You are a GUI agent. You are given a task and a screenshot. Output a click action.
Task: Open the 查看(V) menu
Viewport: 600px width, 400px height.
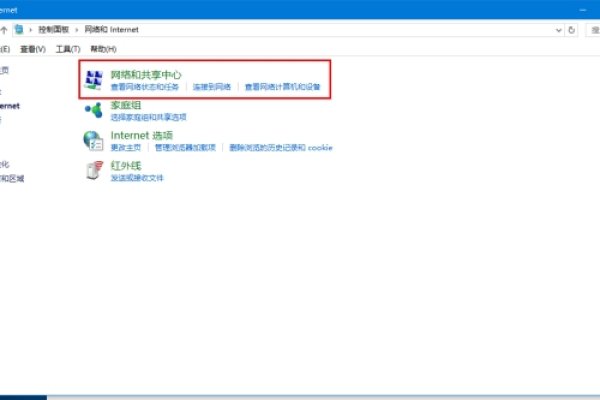33,49
